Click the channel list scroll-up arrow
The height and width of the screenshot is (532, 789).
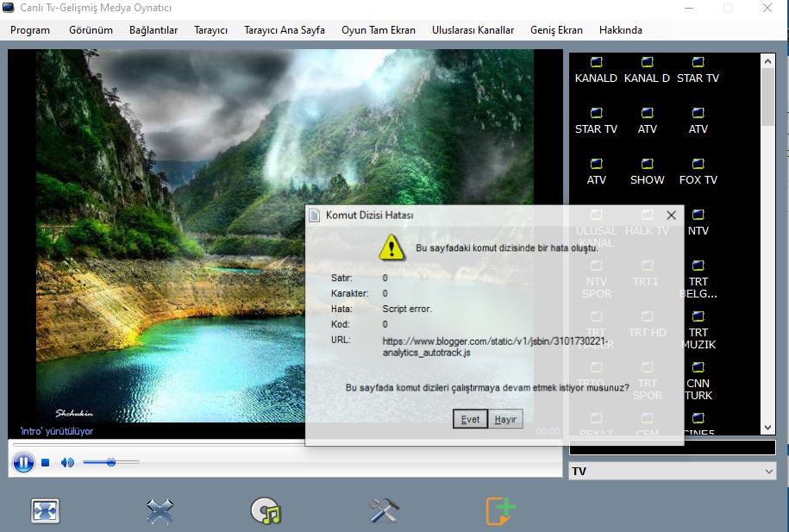[x=767, y=61]
